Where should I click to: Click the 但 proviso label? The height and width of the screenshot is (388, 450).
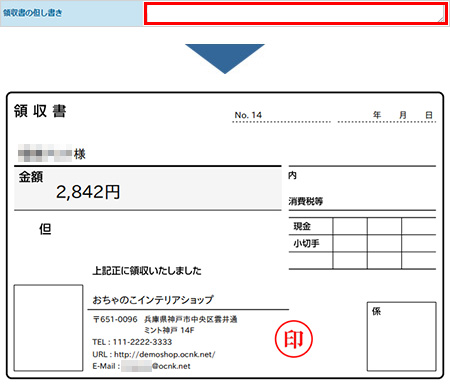click(x=45, y=229)
